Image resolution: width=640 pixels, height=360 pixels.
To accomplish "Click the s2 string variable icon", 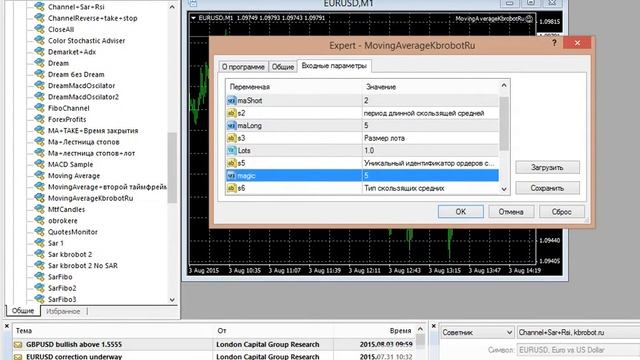I will click(231, 113).
